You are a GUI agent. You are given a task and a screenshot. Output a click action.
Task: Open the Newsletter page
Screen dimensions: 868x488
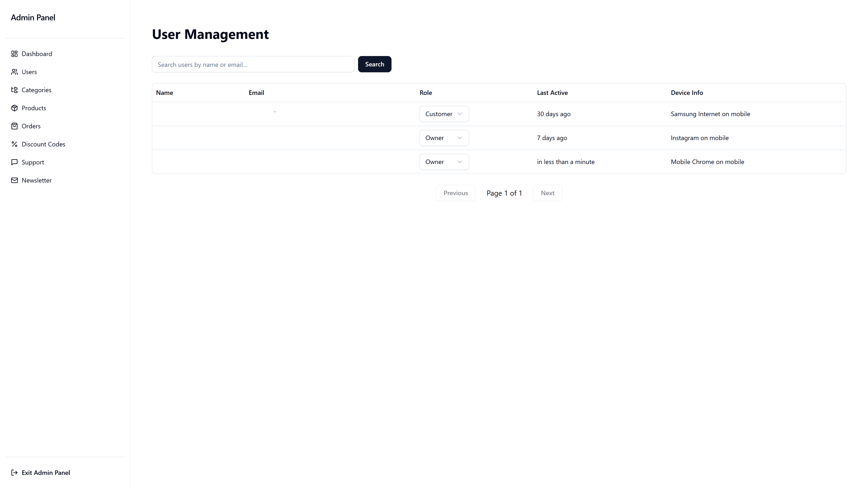(65, 181)
